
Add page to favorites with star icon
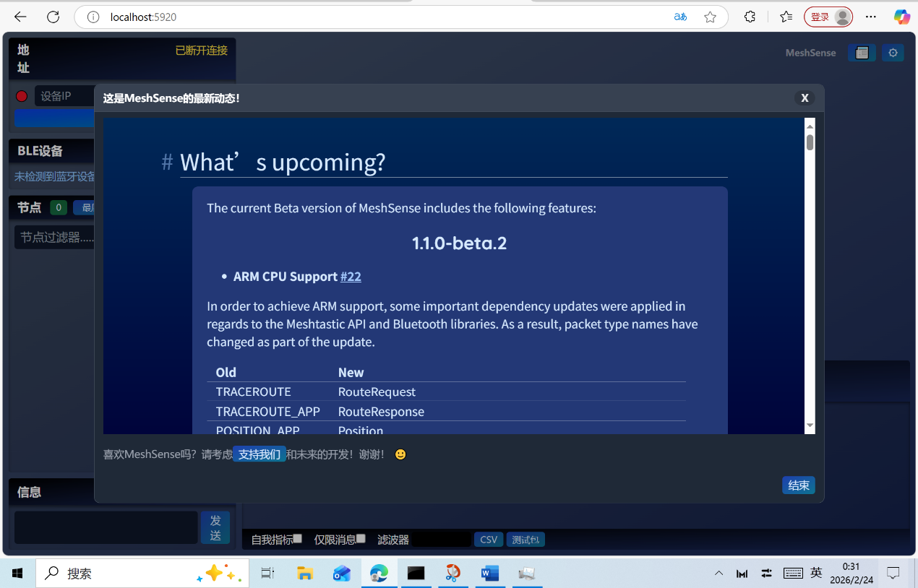click(x=711, y=17)
